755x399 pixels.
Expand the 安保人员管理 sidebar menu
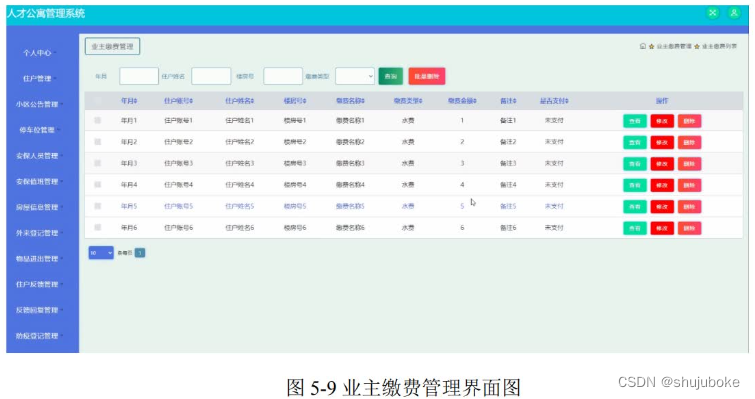pos(39,155)
